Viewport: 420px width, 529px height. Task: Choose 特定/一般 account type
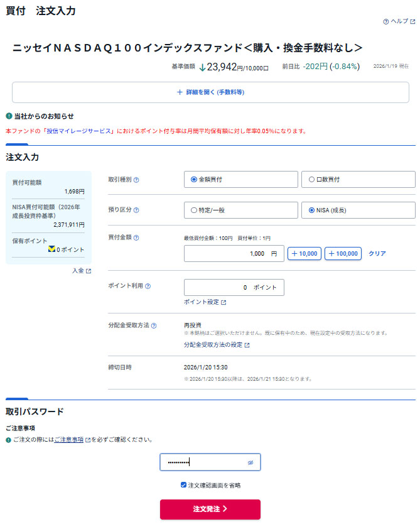pyautogui.click(x=194, y=210)
